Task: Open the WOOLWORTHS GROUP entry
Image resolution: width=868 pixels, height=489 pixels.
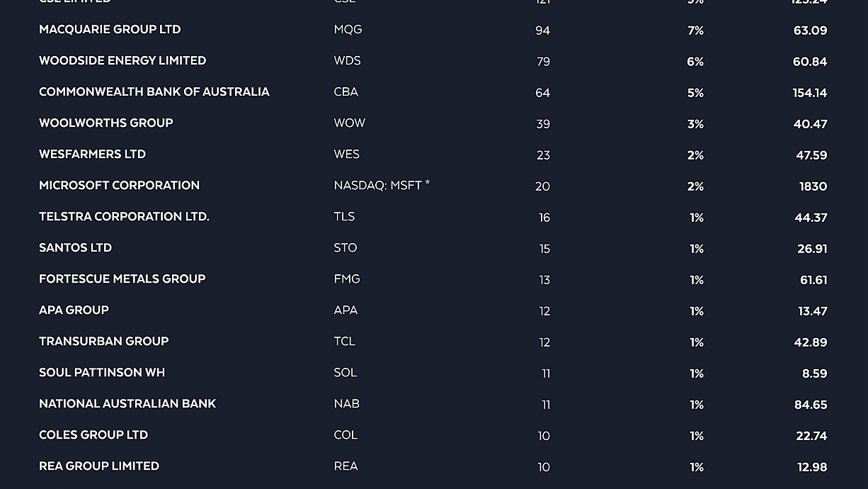Action: pos(106,123)
